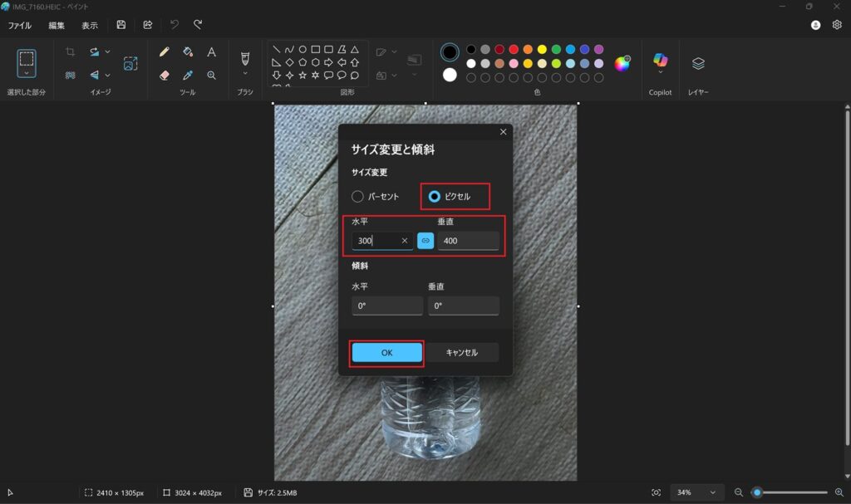Pick the yellow color swatch
Viewport: 851px width, 504px height.
click(542, 49)
